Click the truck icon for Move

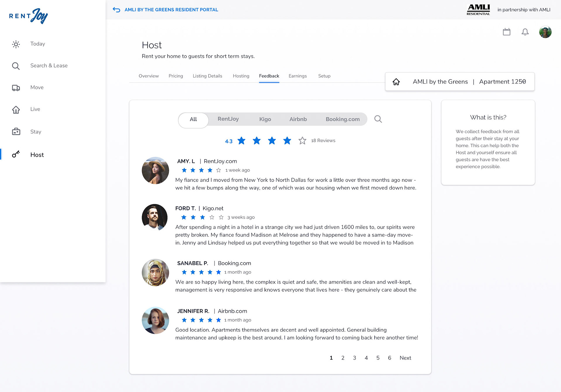[x=16, y=88]
